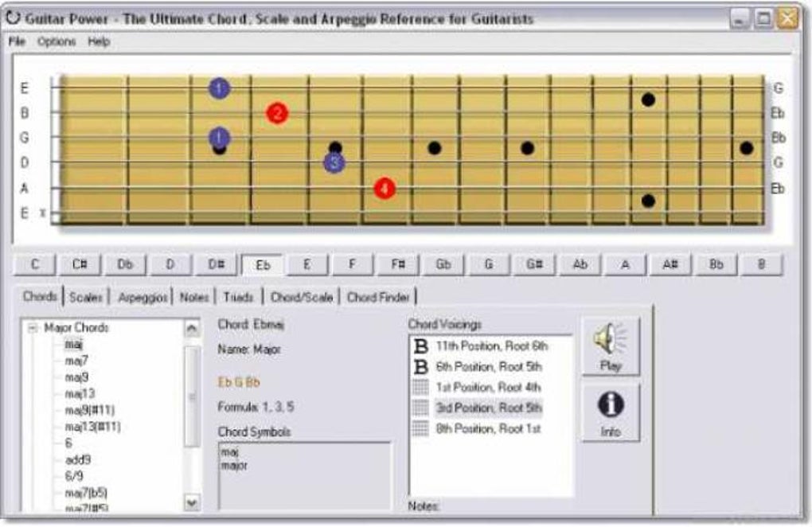
Task: Select the maj13 chord in the tree
Action: (80, 394)
